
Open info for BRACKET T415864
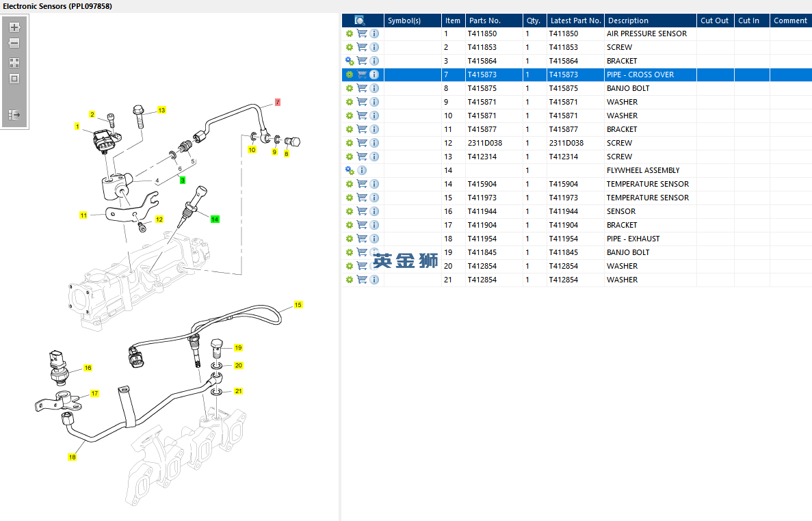click(x=374, y=61)
